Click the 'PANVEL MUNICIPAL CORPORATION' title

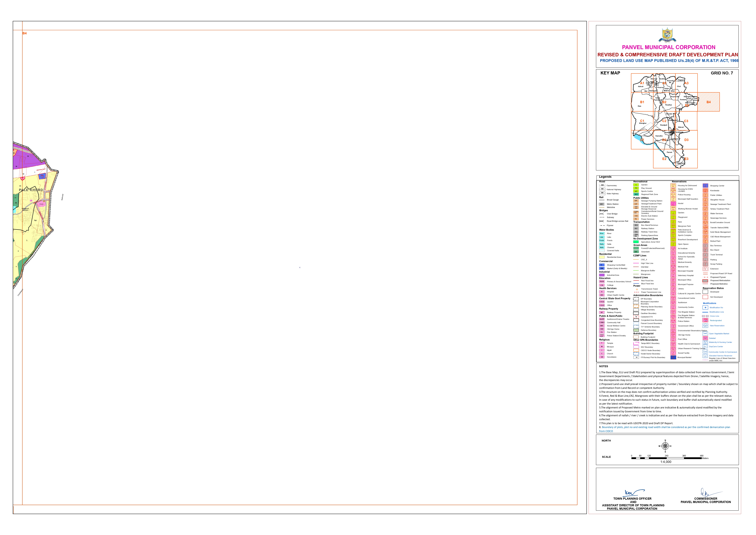click(x=668, y=47)
